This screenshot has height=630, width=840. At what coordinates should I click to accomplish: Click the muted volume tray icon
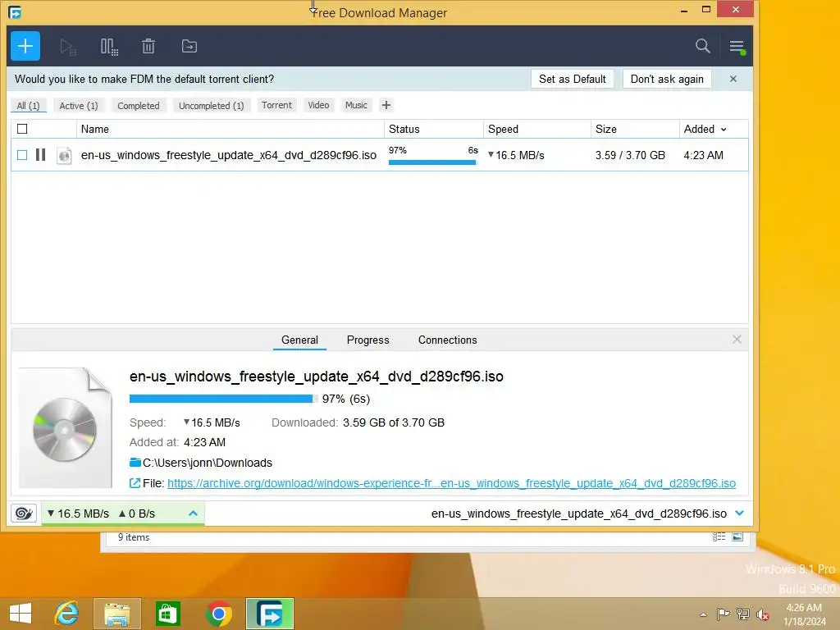[763, 614]
